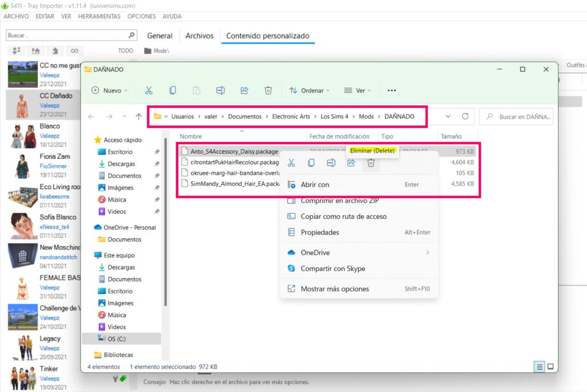Refresh the DAÑNADO folder view
587x392 pixels.
click(x=465, y=116)
